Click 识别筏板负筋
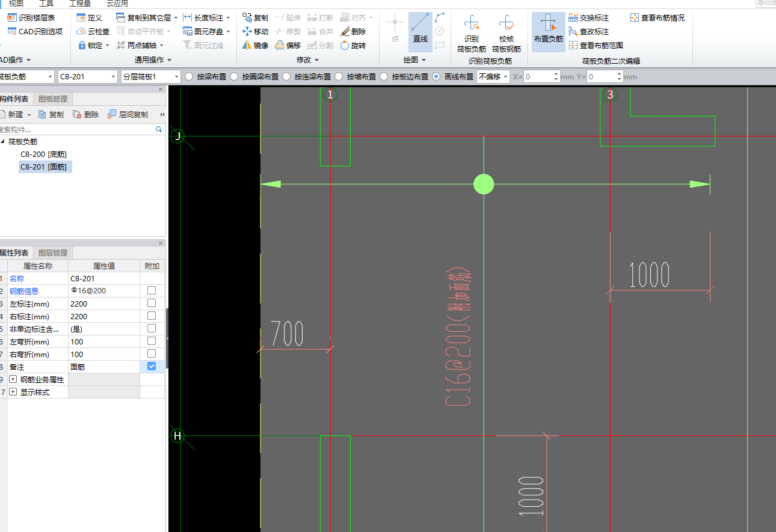 click(x=472, y=34)
